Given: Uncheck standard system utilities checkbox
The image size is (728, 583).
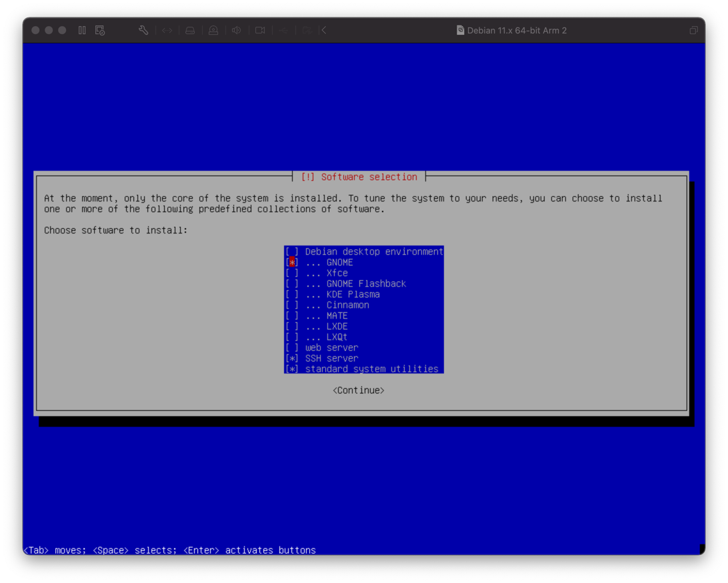Looking at the screenshot, I should (292, 370).
